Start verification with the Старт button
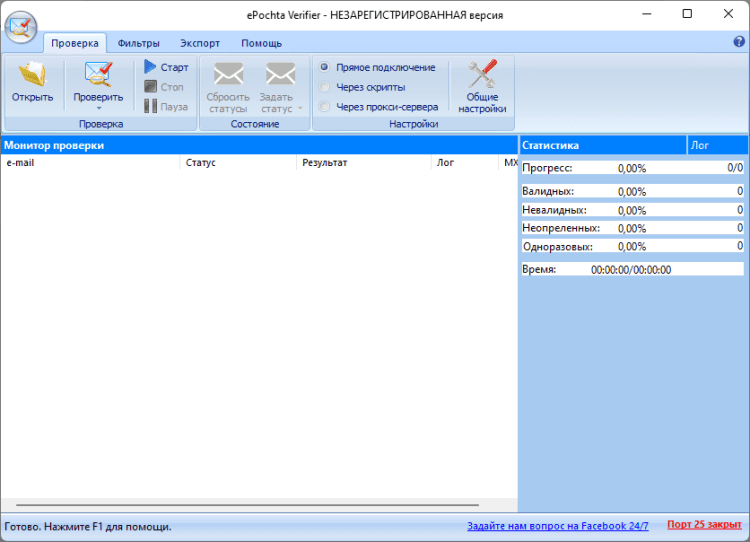The image size is (750, 542). [x=166, y=67]
